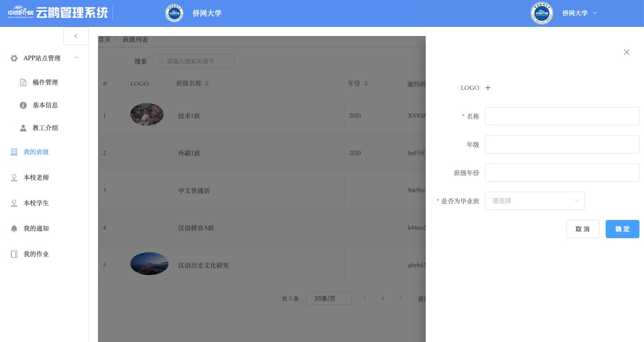Viewport: 644px width, 342px height.
Task: Click the 外联1班 class name
Action: click(x=189, y=153)
